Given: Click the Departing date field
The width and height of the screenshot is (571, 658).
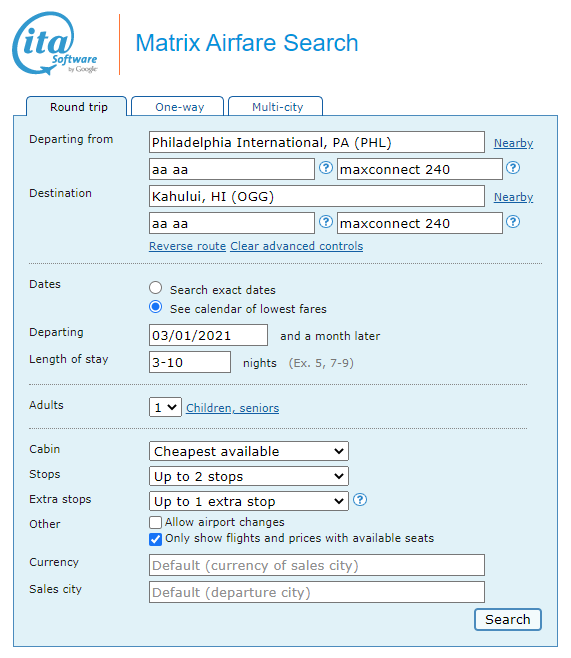Looking at the screenshot, I should [x=209, y=335].
